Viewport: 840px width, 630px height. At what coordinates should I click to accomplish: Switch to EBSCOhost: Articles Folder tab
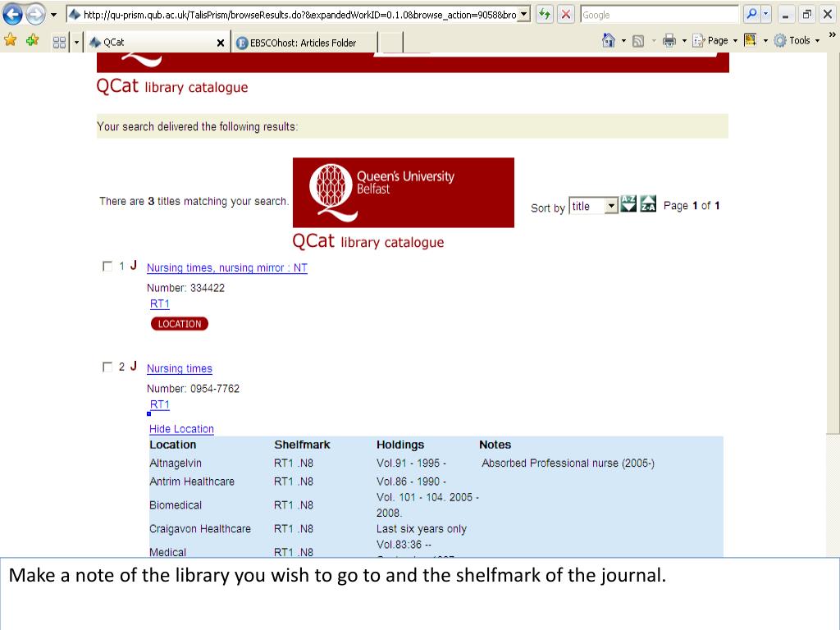click(304, 43)
